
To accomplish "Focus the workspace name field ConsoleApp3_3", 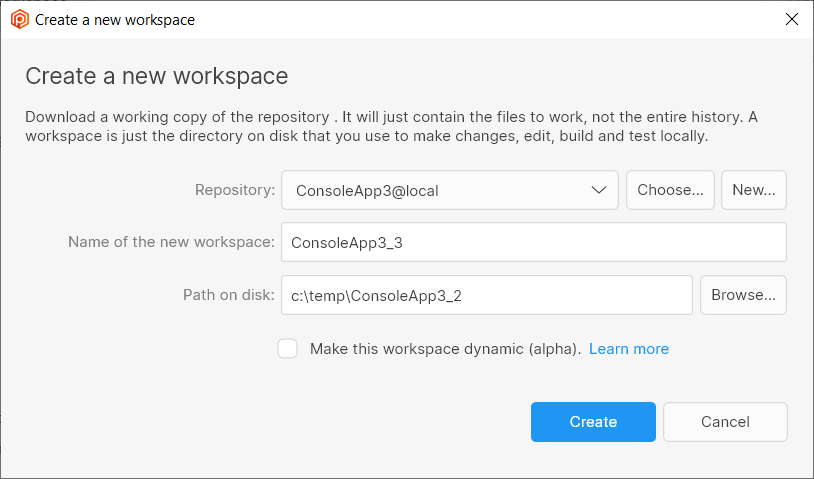I will tap(533, 242).
